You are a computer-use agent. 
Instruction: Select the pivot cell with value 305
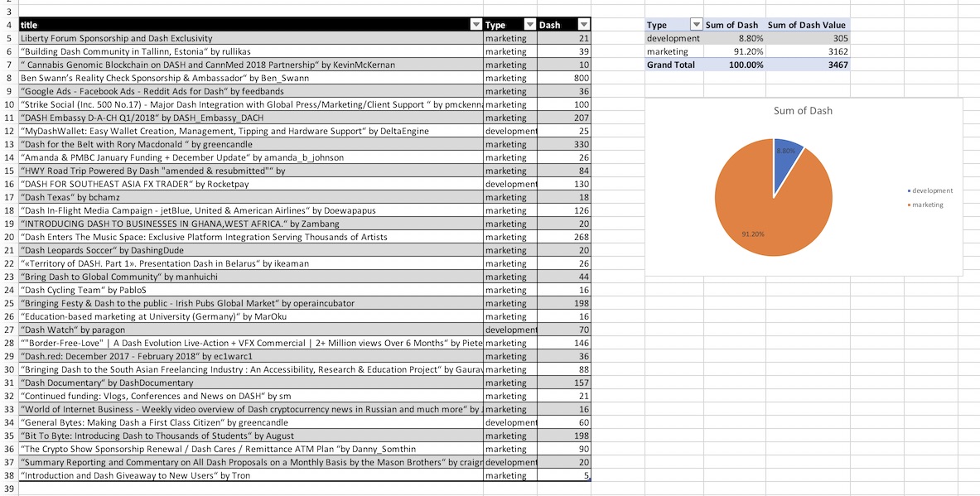[x=808, y=38]
